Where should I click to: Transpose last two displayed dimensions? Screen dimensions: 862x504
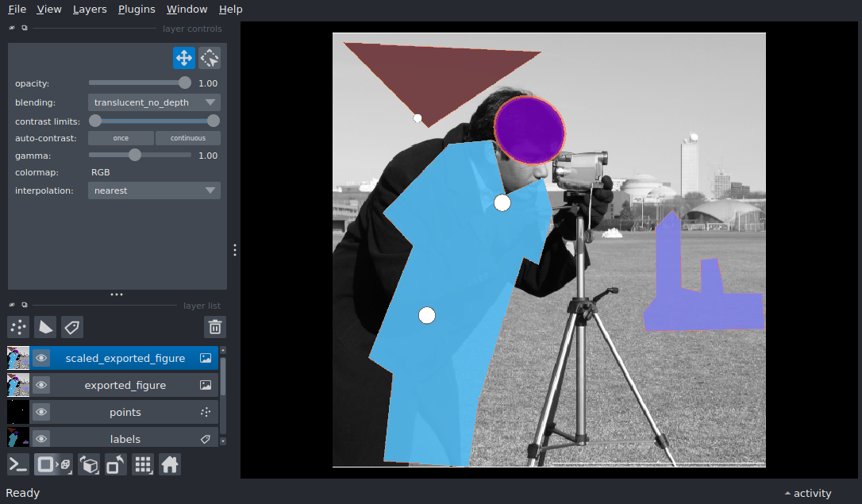(x=116, y=465)
